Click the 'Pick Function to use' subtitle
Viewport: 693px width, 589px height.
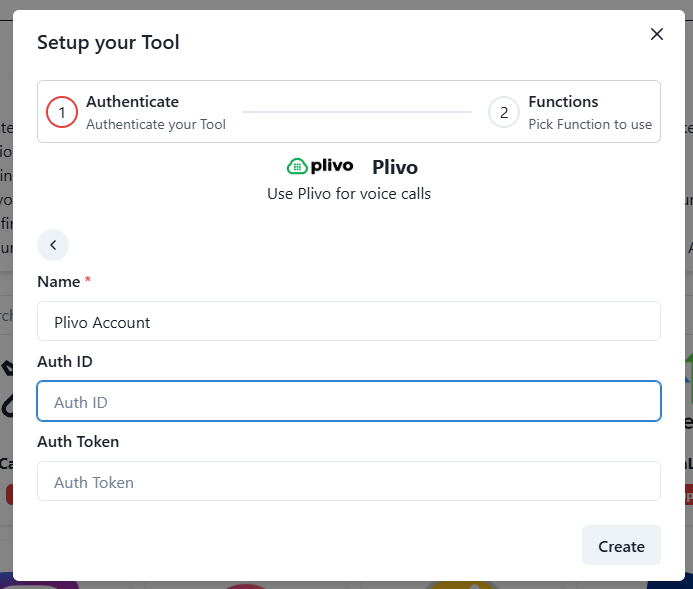click(590, 125)
